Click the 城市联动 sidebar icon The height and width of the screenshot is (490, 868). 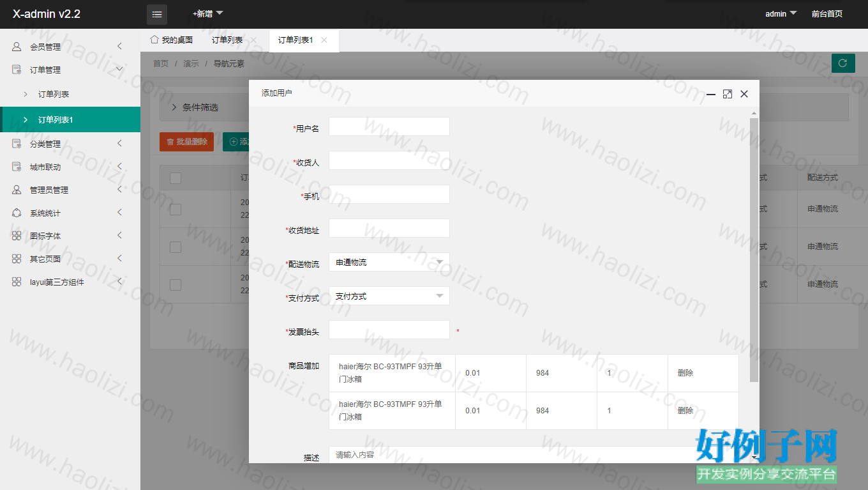(x=17, y=167)
